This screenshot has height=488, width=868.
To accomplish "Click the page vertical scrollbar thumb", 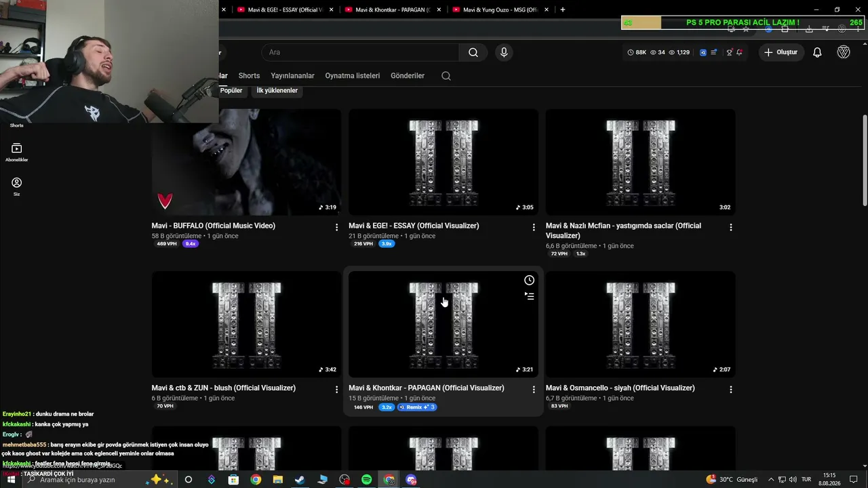I will pos(865,159).
